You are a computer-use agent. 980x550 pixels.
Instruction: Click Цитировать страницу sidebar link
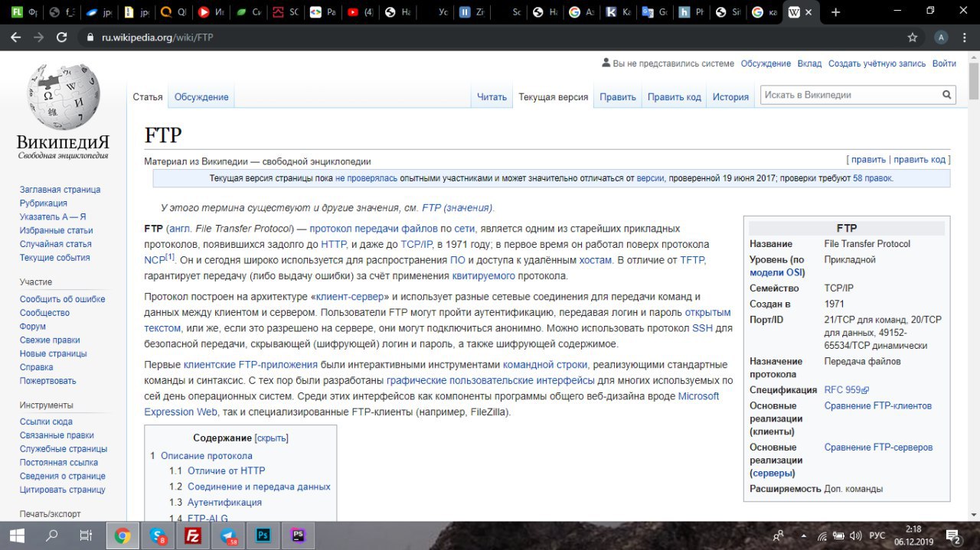[x=63, y=490]
